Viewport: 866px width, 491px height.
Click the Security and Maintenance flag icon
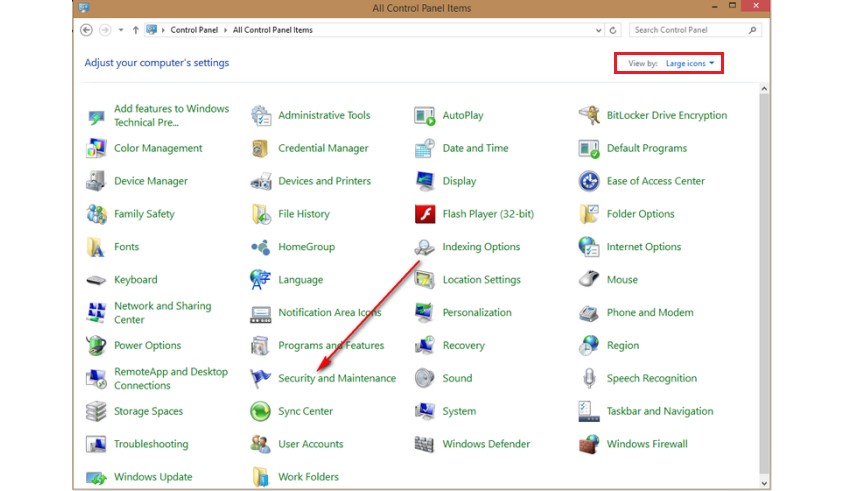[261, 378]
